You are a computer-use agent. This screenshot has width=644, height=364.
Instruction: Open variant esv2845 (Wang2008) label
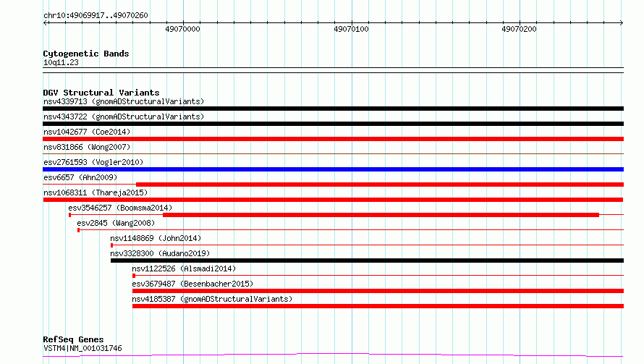coord(116,223)
